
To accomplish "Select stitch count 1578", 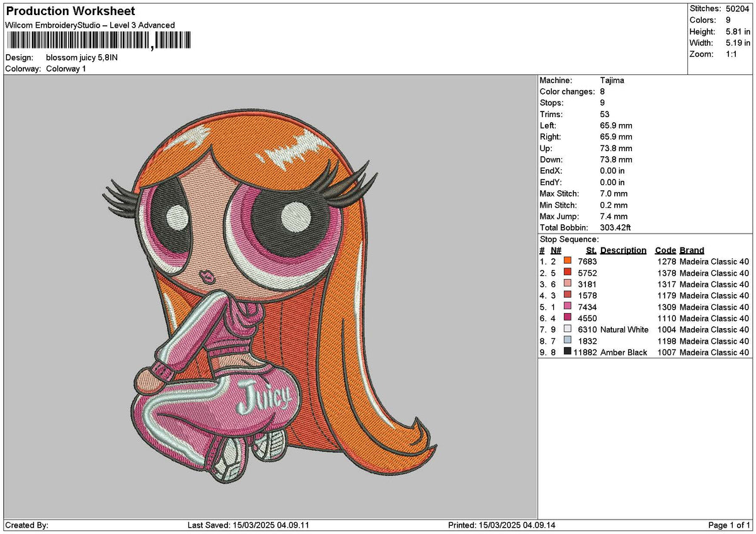I will [x=587, y=296].
